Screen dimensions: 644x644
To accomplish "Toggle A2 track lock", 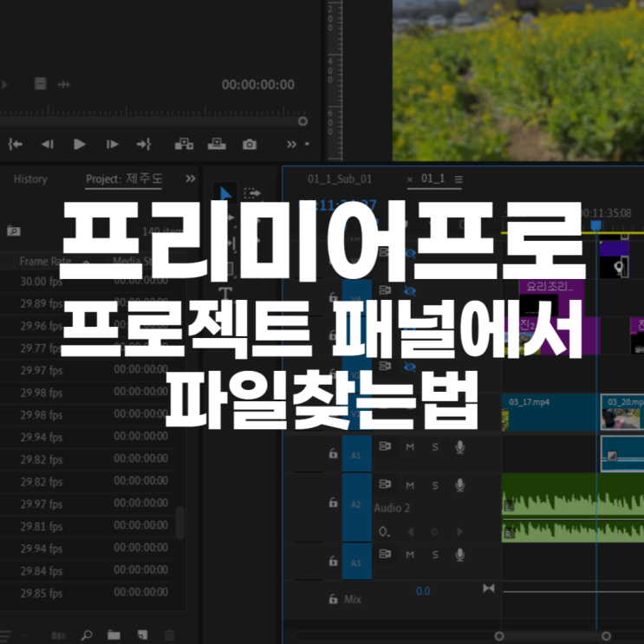I will click(x=333, y=503).
